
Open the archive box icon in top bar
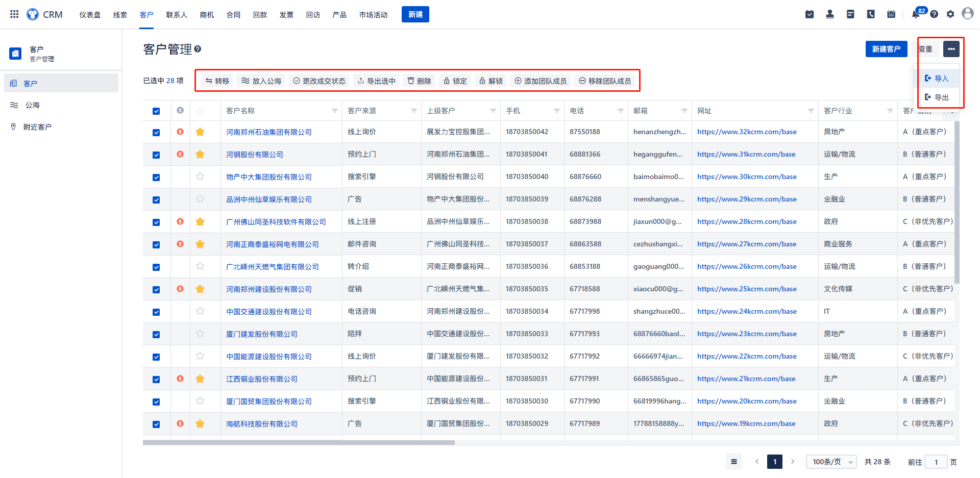pos(850,14)
